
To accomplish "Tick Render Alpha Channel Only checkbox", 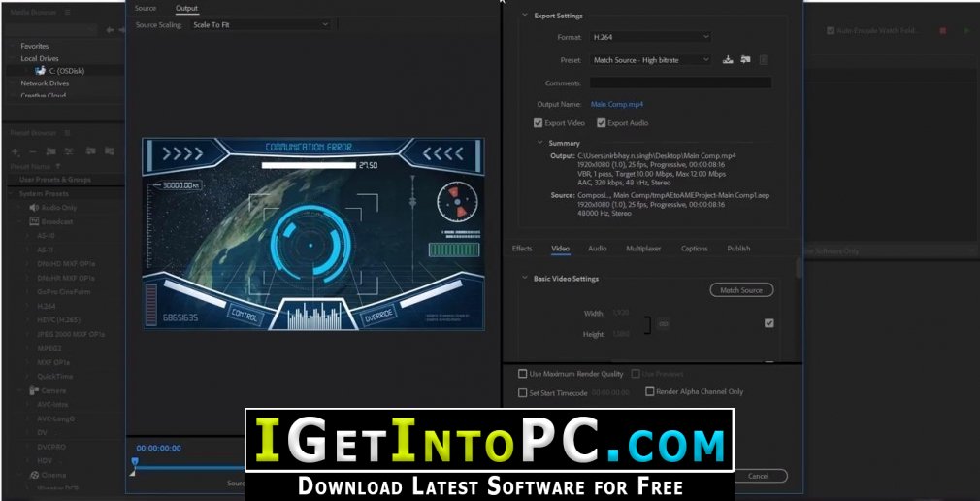I will [x=650, y=391].
